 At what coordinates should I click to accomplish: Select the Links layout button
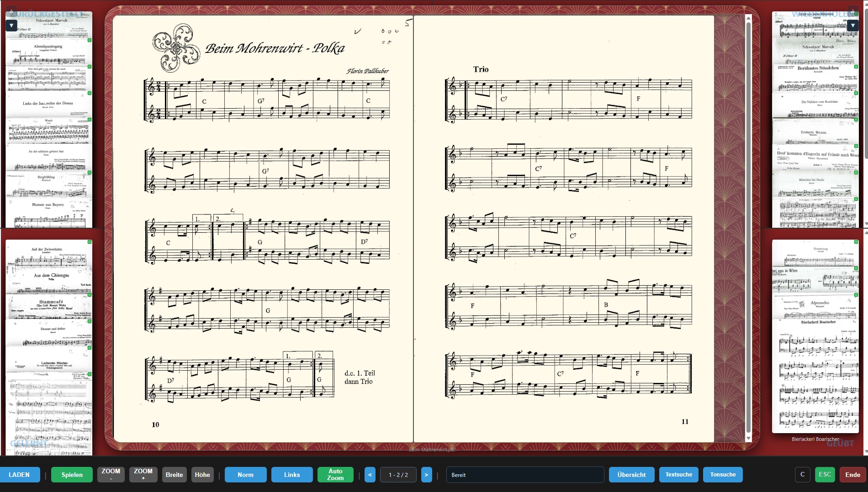(x=292, y=475)
